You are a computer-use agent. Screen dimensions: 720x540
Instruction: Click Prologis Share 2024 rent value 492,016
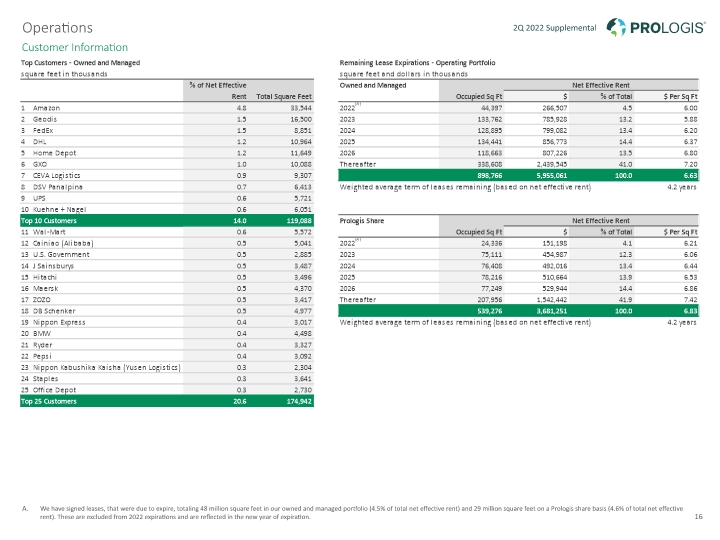tap(555, 266)
